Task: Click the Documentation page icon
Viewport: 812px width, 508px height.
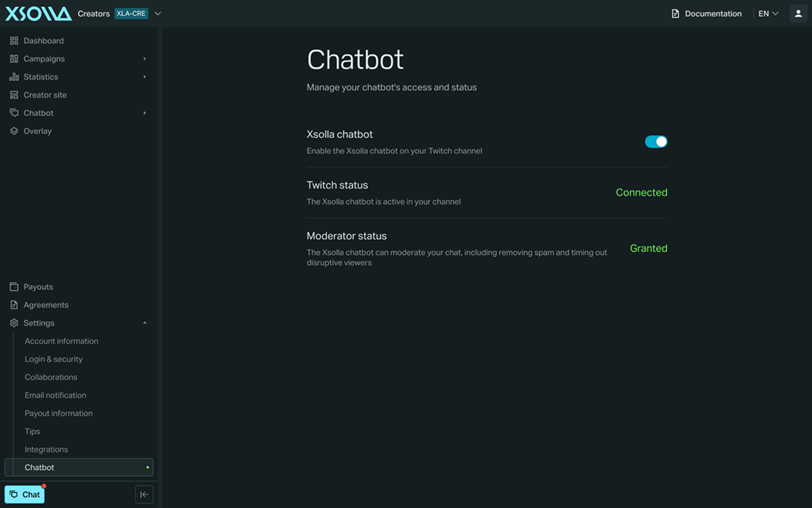Action: pyautogui.click(x=675, y=14)
